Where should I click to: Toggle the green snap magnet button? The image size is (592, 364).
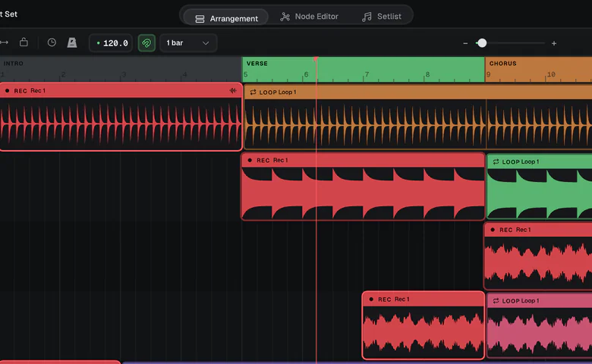click(x=146, y=43)
